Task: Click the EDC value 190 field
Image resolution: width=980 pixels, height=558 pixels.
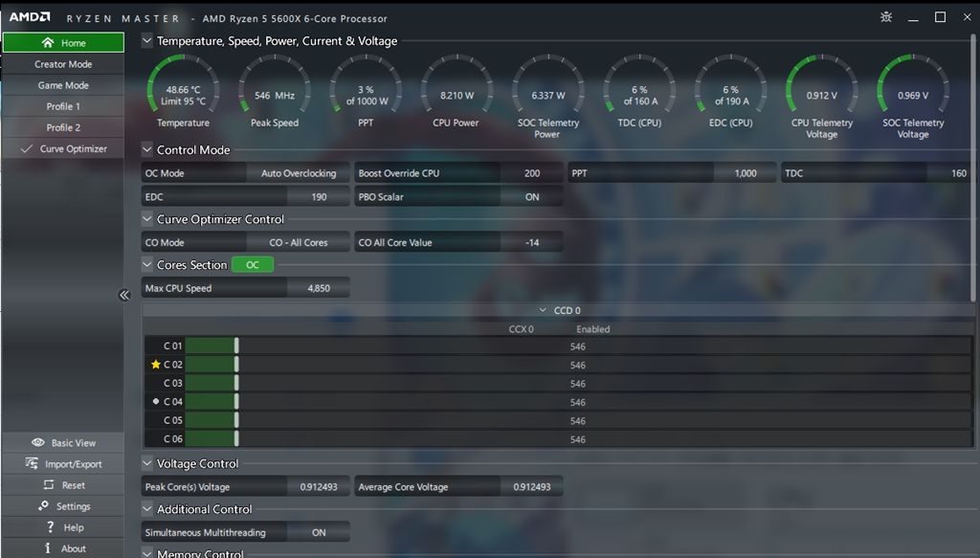Action: point(319,196)
